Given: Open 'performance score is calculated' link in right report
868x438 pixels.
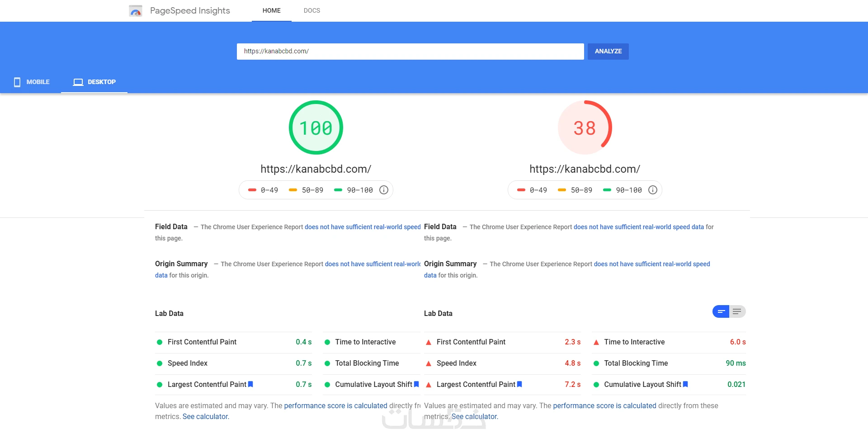Looking at the screenshot, I should [604, 405].
